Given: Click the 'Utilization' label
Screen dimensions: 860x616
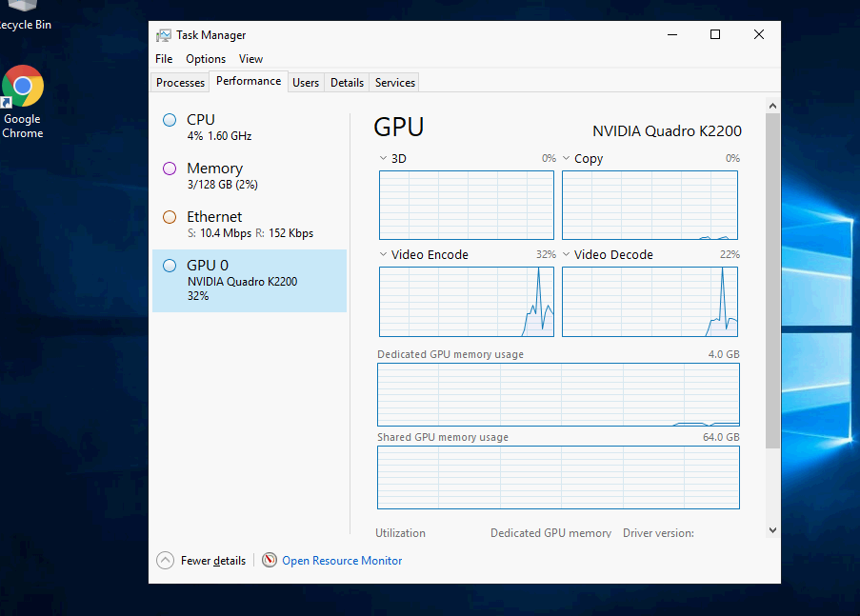Looking at the screenshot, I should click(400, 532).
